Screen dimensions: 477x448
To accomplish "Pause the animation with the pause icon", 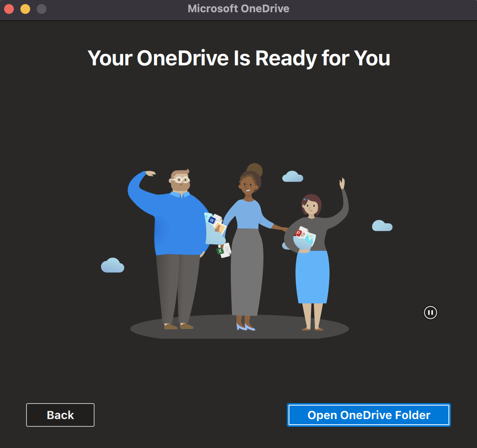I will [430, 313].
